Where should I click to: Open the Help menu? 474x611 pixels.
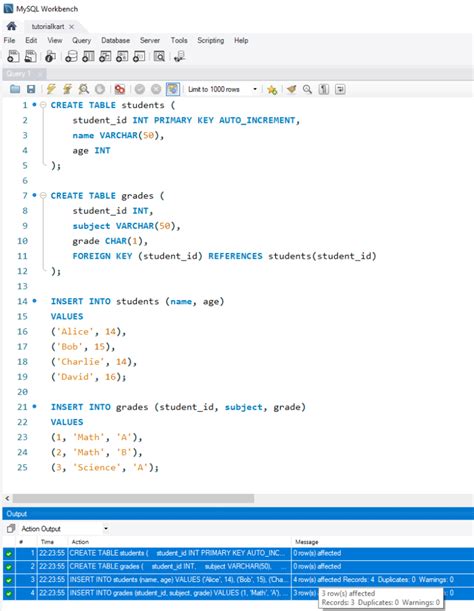pyautogui.click(x=241, y=40)
